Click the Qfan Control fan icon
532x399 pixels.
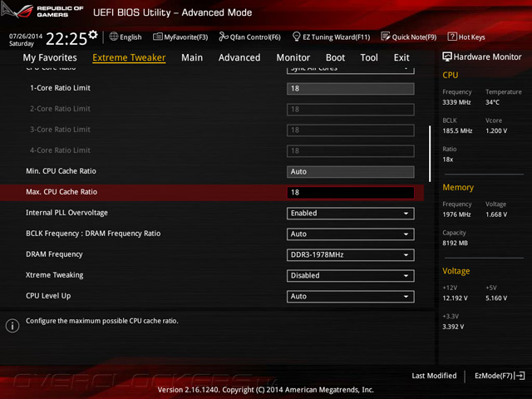pyautogui.click(x=224, y=37)
